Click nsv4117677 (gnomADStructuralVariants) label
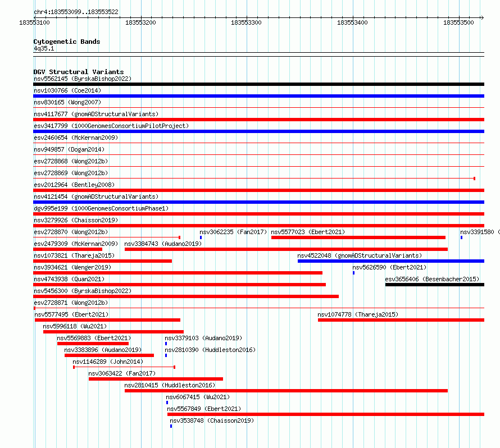 pyautogui.click(x=96, y=114)
